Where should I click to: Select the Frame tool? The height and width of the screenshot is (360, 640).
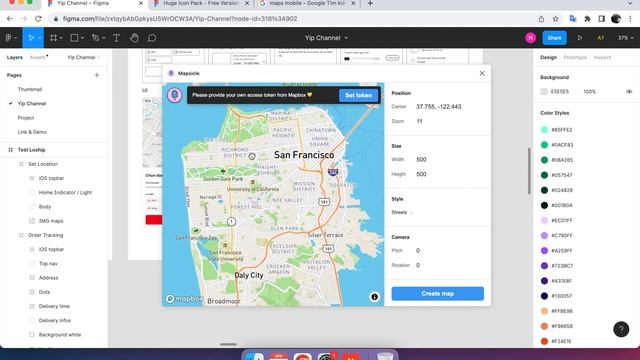[53, 38]
